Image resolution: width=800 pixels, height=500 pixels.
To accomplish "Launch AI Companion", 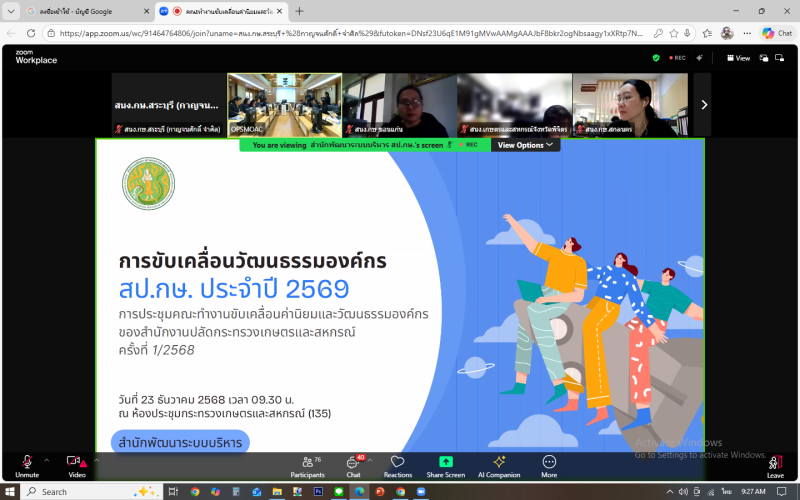I will 499,465.
